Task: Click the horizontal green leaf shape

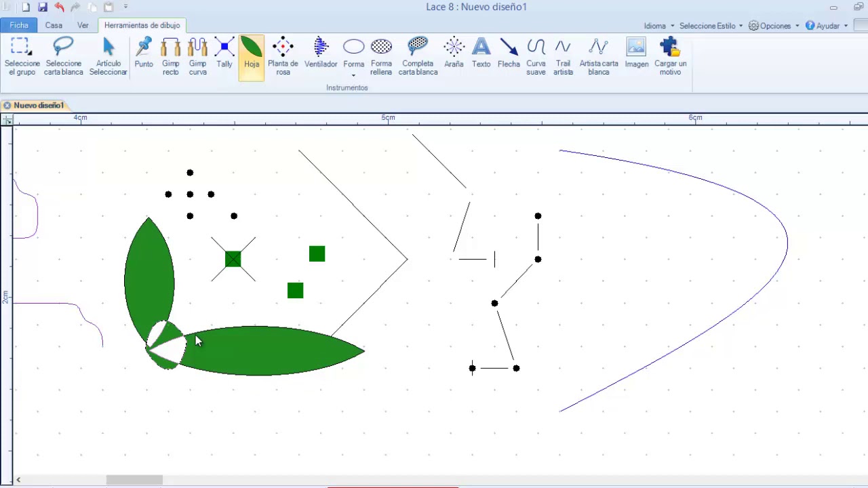Action: 271,350
